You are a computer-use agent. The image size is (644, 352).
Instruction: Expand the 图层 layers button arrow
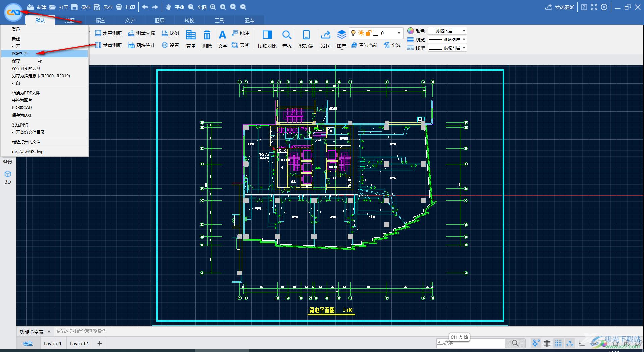click(x=342, y=50)
